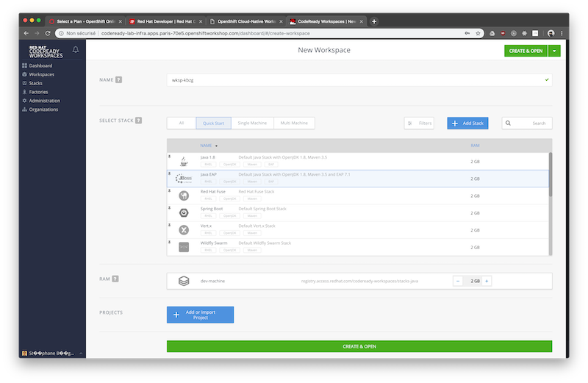The height and width of the screenshot is (383, 588).
Task: Open Administration in sidebar
Action: 44,101
